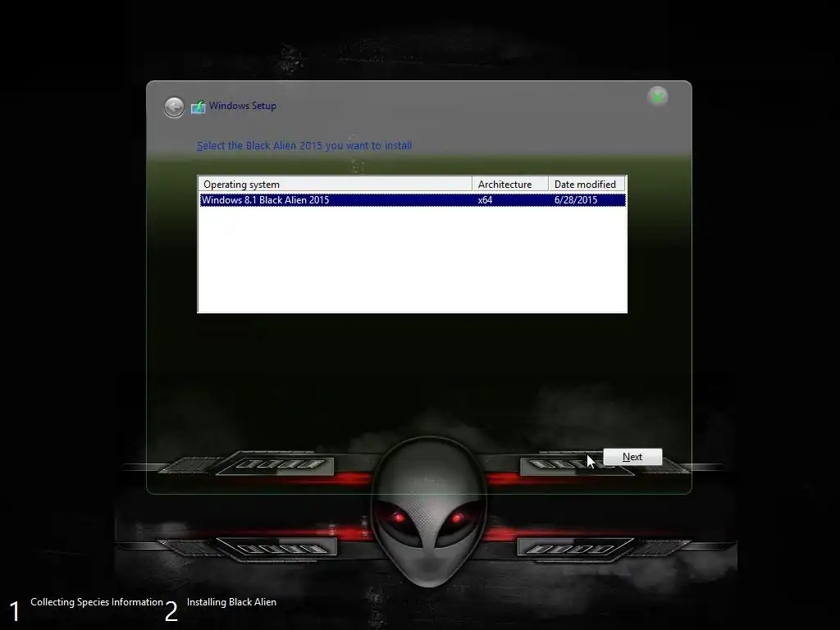Click the x64 architecture cell

point(485,200)
